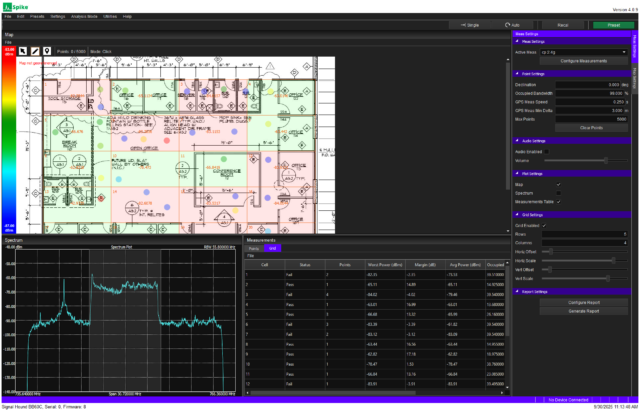
Task: Open the Edit menu
Action: (20, 17)
